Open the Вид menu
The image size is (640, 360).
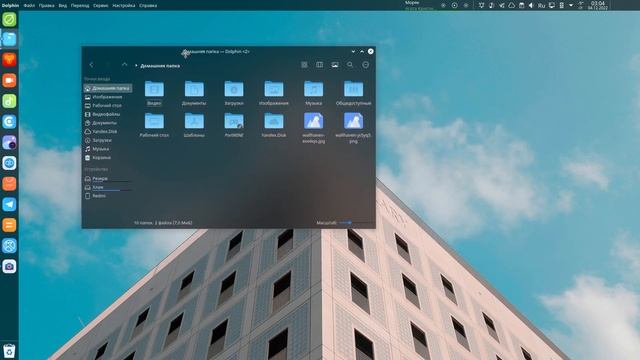[62, 6]
